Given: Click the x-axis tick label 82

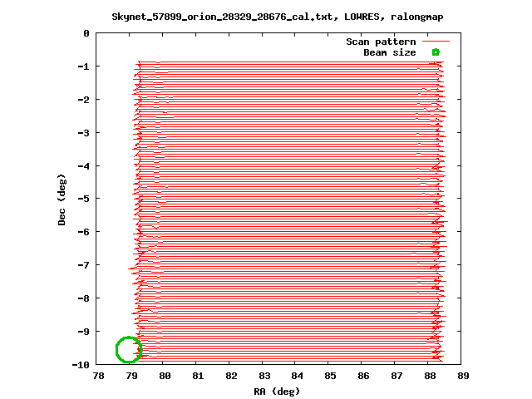Looking at the screenshot, I should [231, 376].
